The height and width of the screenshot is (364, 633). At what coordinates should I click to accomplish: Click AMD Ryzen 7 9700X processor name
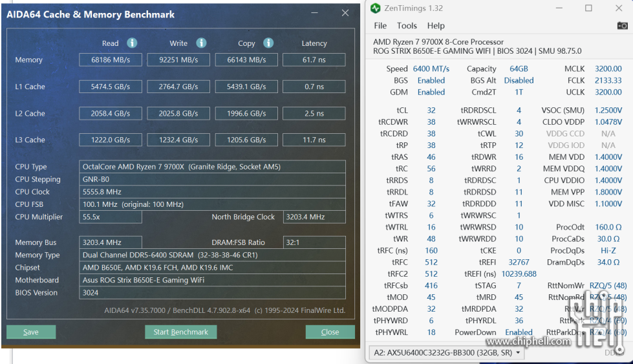point(438,41)
